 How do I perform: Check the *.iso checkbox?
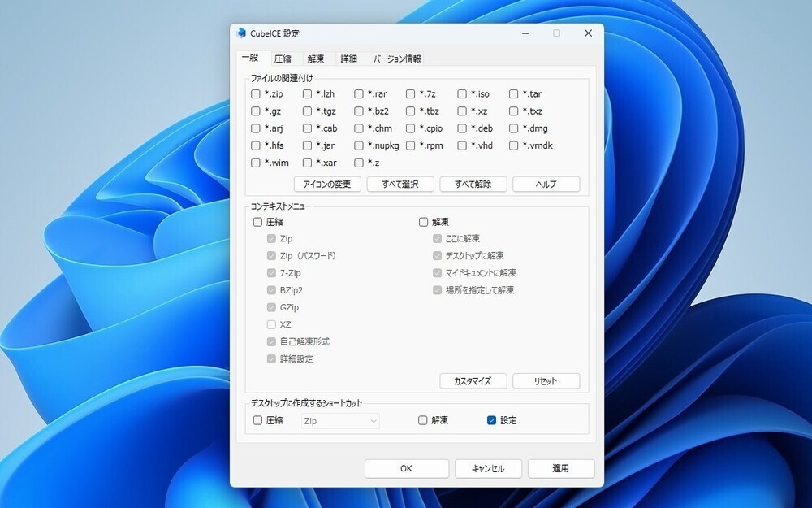pos(462,93)
